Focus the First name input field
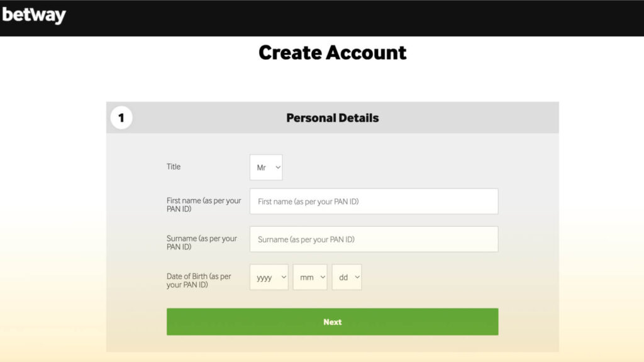 pyautogui.click(x=374, y=201)
